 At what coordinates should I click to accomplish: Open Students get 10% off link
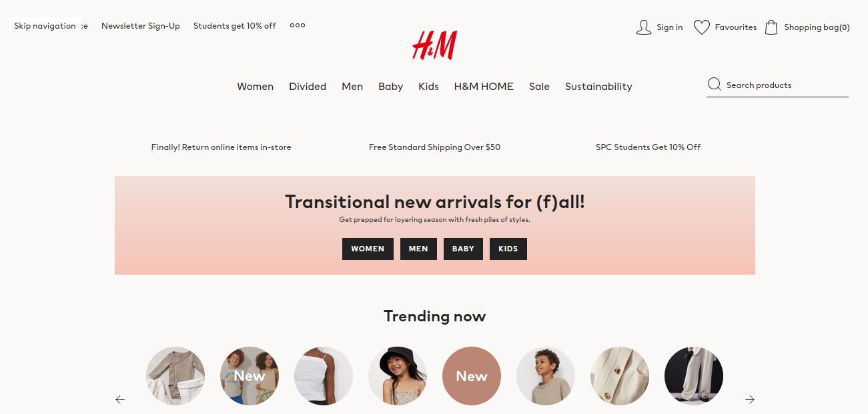[235, 26]
